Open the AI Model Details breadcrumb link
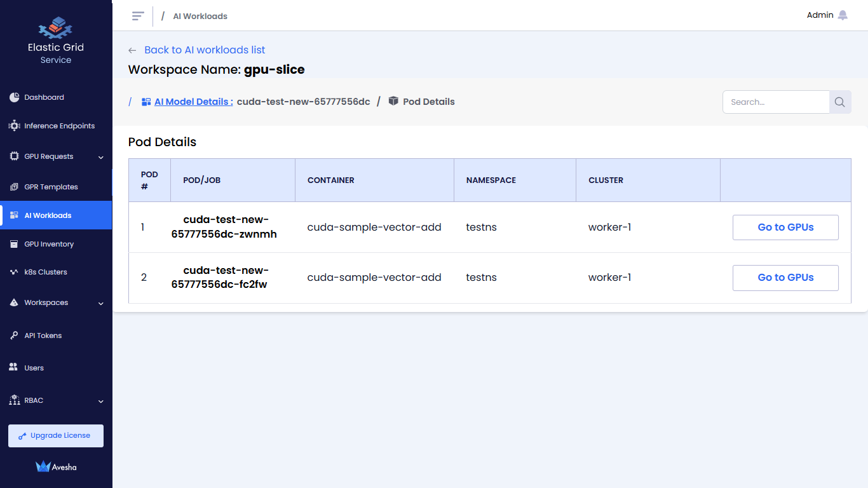Image resolution: width=868 pixels, height=488 pixels. pyautogui.click(x=193, y=102)
